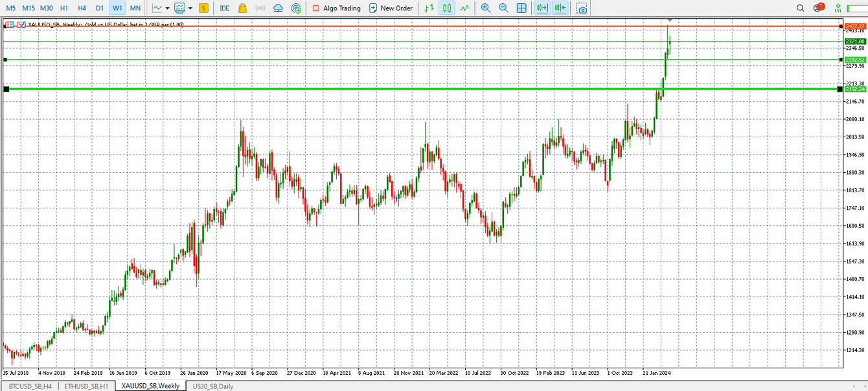Click the gold dollar-sign symbols icon
Viewport: 868px width, 391px height.
[x=203, y=8]
